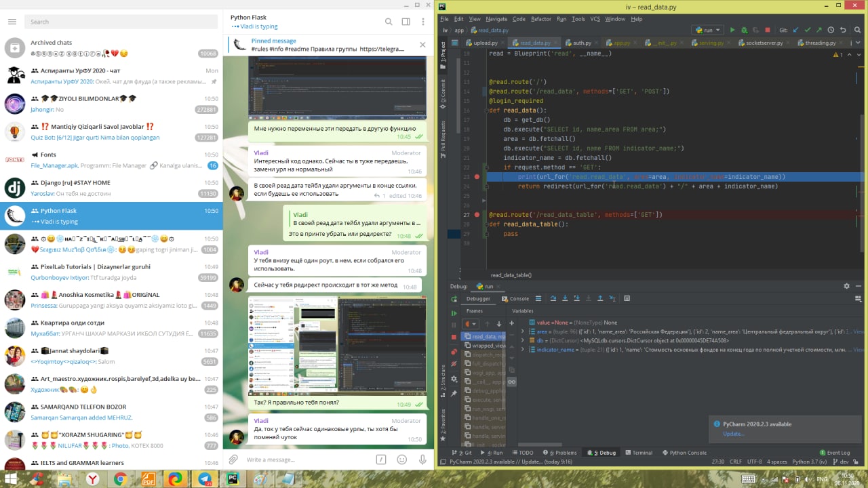Open Chrome from taskbar
The height and width of the screenshot is (488, 868).
(121, 479)
